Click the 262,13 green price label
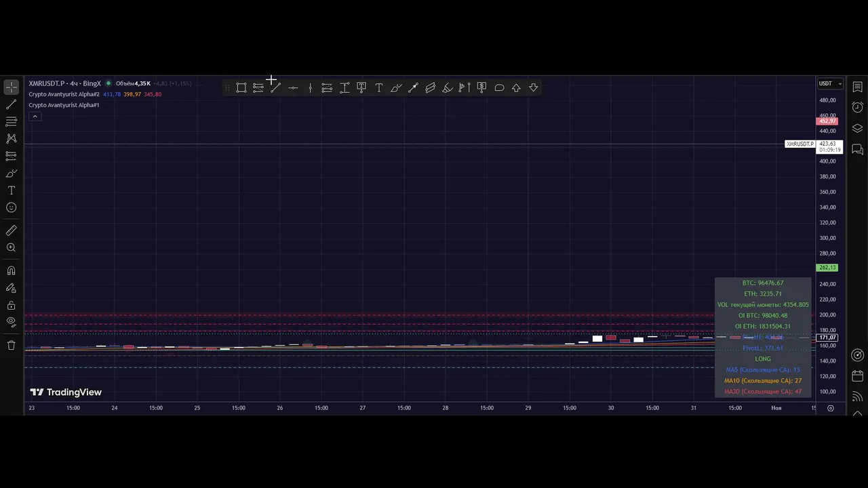The image size is (868, 488). [827, 268]
